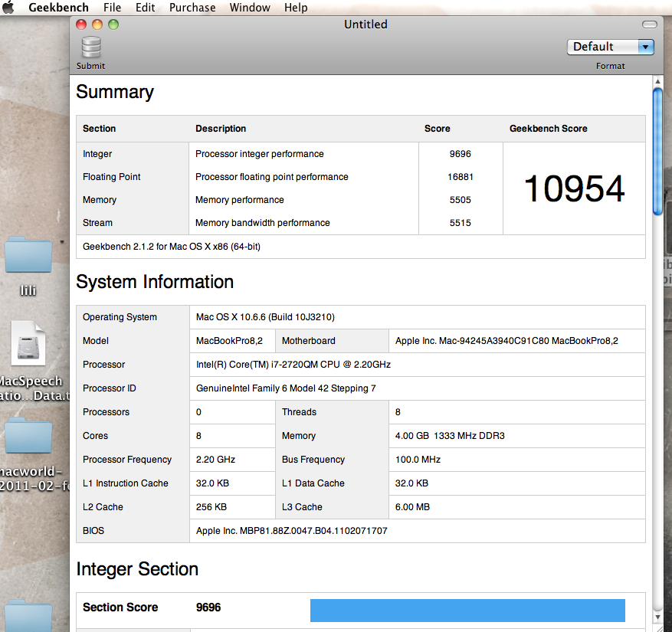Click the scroll up arrow

pyautogui.click(x=657, y=81)
